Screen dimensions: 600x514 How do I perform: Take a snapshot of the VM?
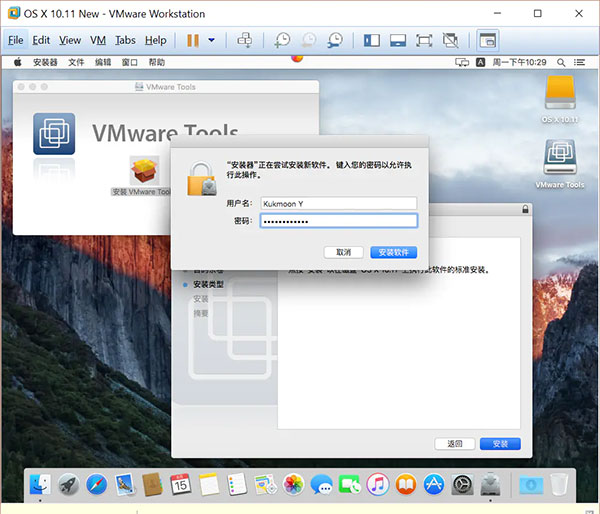[282, 40]
